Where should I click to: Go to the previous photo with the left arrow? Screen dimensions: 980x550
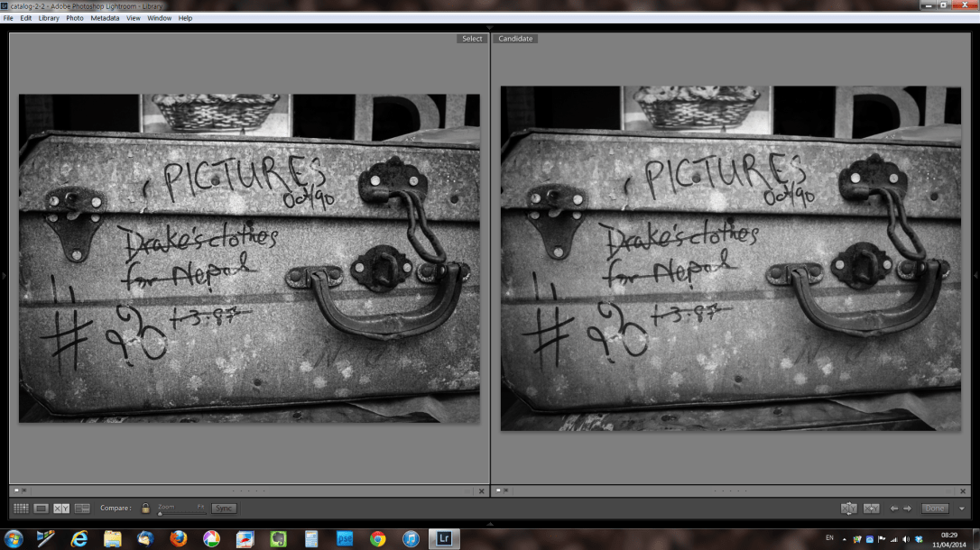click(894, 507)
